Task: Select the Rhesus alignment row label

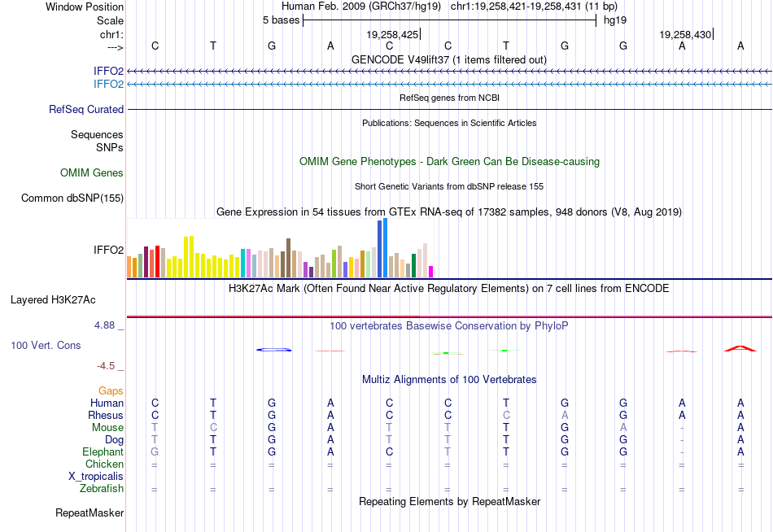Action: [106, 415]
